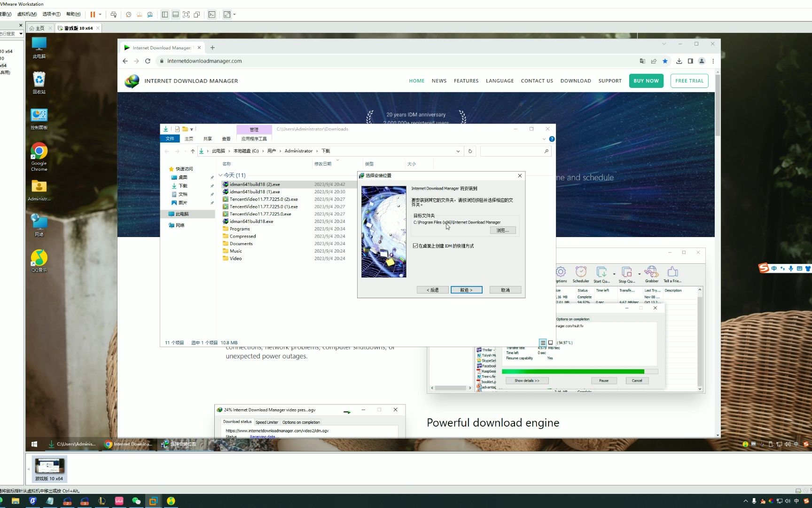Open the VMware snapshot manager
This screenshot has height=508, width=812.
[x=150, y=15]
